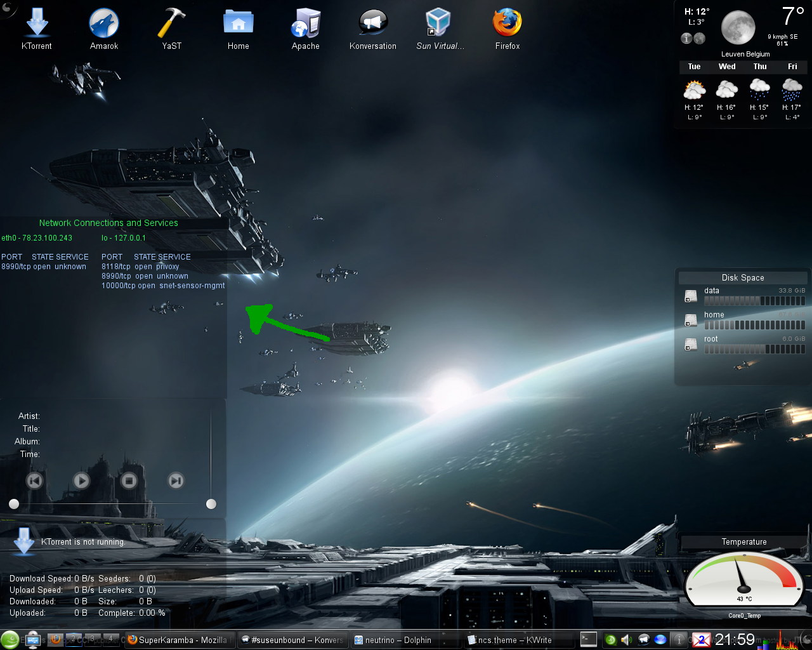Click the green openSUSE updater tray icon

click(610, 640)
